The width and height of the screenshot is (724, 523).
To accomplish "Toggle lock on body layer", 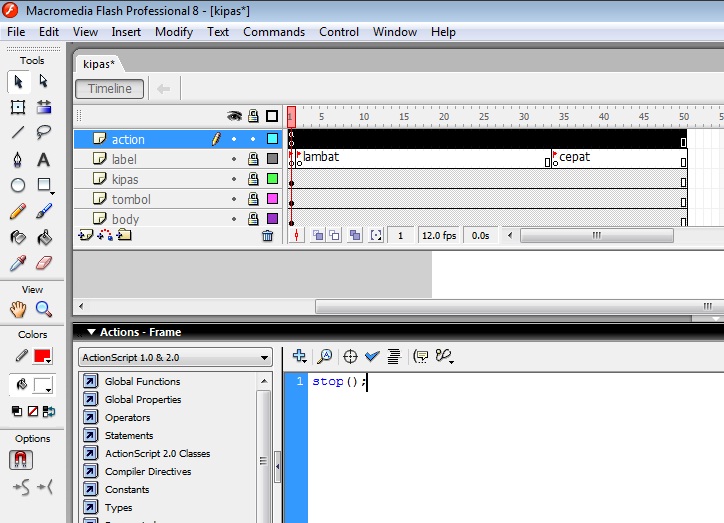I will point(253,219).
